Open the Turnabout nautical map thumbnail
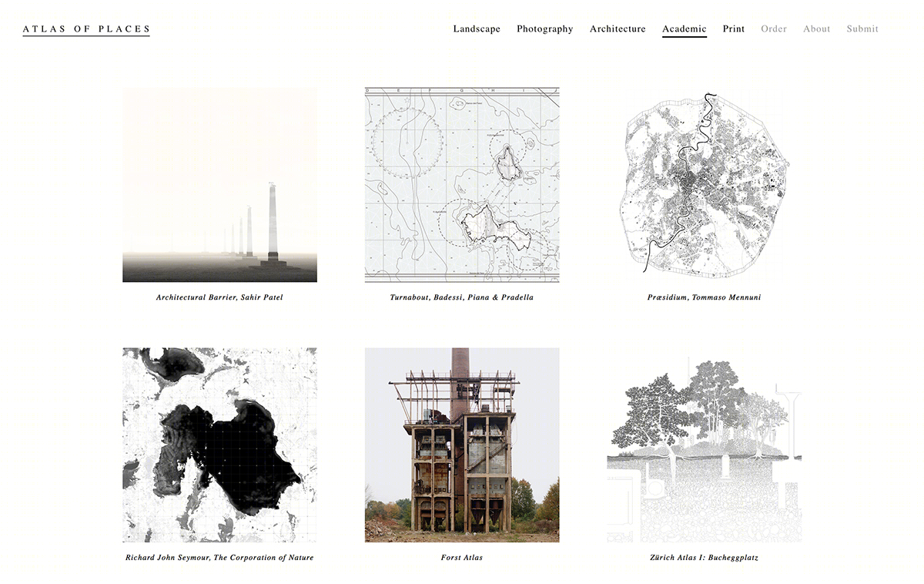The width and height of the screenshot is (924, 584). click(462, 185)
